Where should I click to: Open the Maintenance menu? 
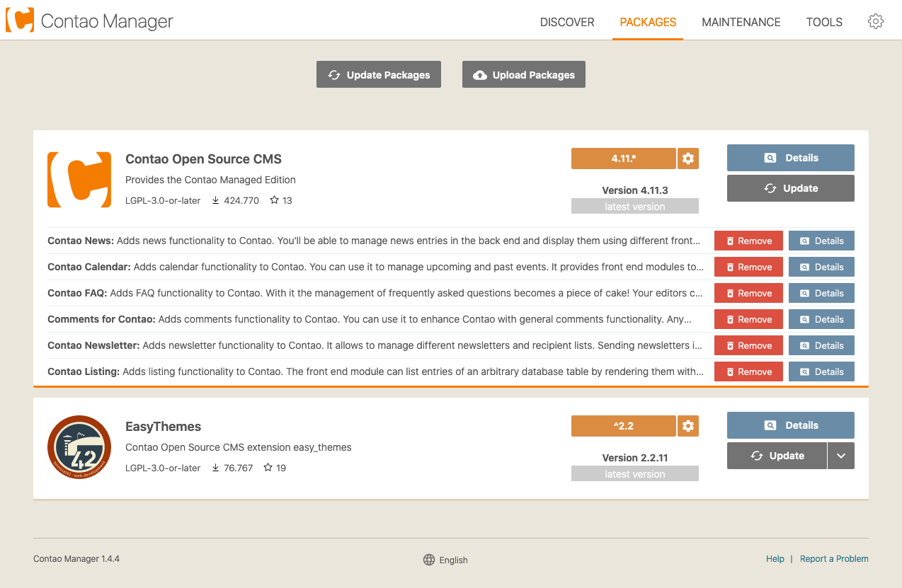(x=741, y=22)
